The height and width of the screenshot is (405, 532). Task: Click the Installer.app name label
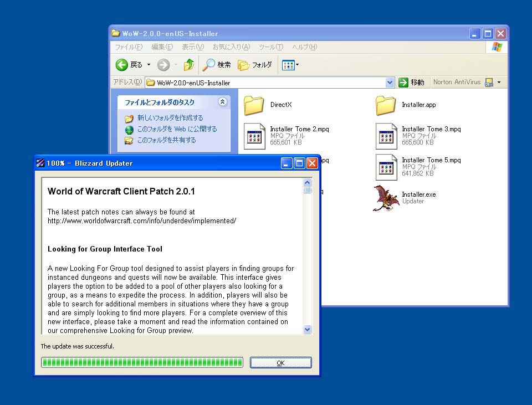tap(419, 105)
